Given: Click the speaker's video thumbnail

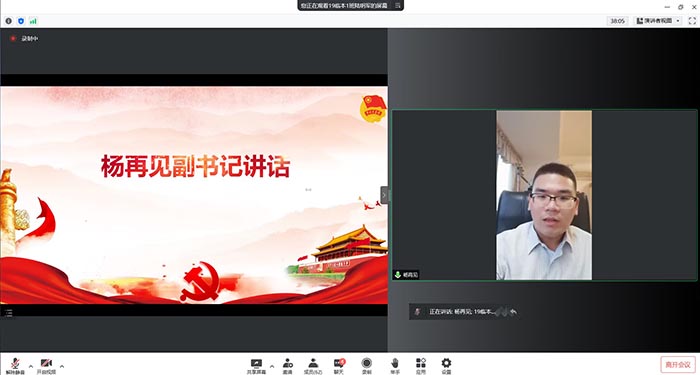Looking at the screenshot, I should [x=544, y=195].
